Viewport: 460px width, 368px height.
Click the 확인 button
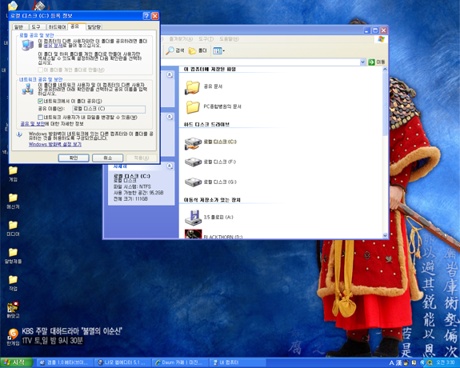pyautogui.click(x=74, y=158)
